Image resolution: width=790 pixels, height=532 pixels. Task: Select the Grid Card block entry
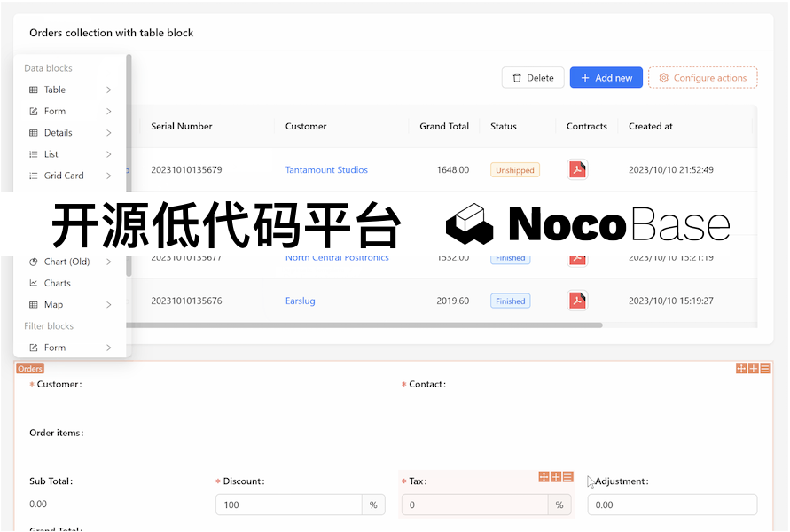pyautogui.click(x=70, y=176)
